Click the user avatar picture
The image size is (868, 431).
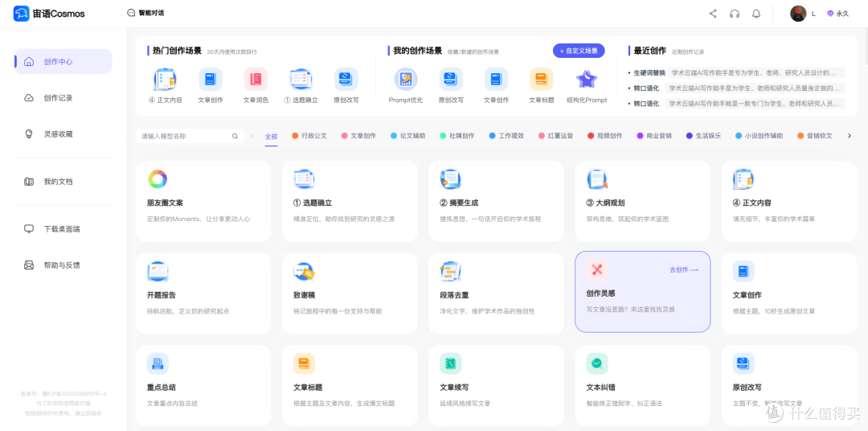tap(798, 14)
